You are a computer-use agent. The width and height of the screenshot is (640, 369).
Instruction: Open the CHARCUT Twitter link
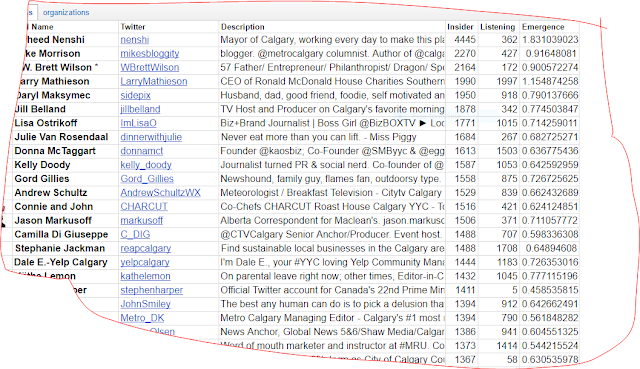[144, 207]
